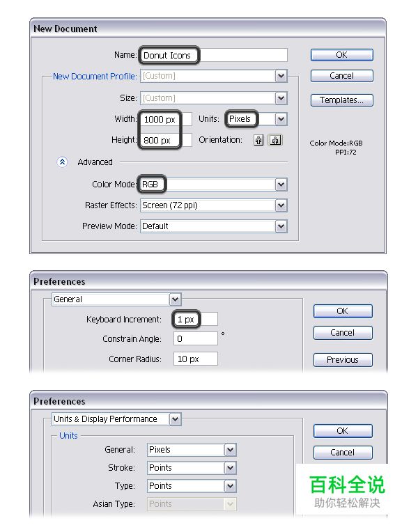The height and width of the screenshot is (532, 418).
Task: Select landscape orientation icon
Action: pos(275,140)
